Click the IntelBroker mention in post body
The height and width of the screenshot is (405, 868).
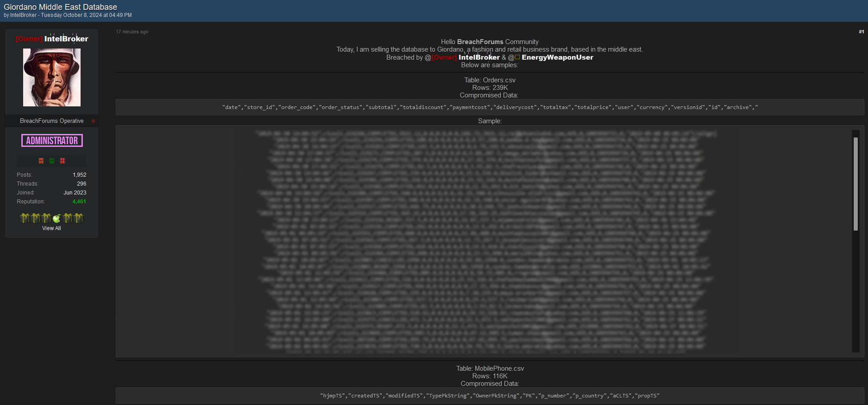(479, 57)
